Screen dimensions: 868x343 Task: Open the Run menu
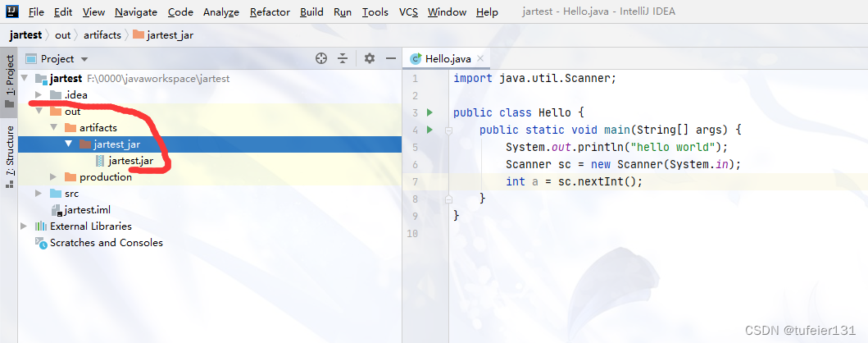343,11
